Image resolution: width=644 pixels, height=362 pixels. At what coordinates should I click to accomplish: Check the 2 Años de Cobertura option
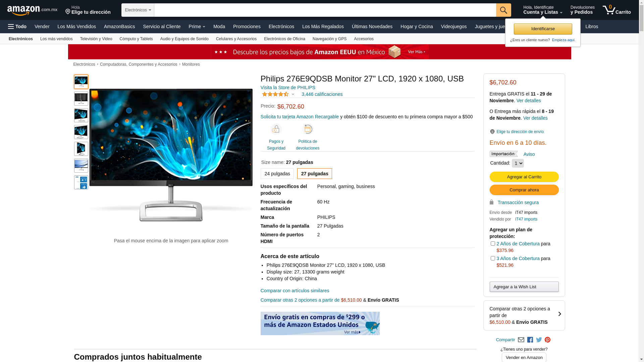click(x=492, y=244)
